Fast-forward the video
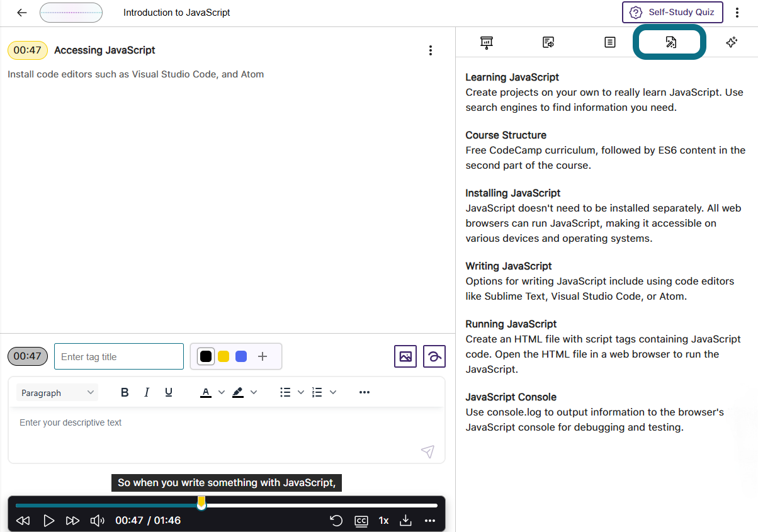The height and width of the screenshot is (532, 758). 73,521
